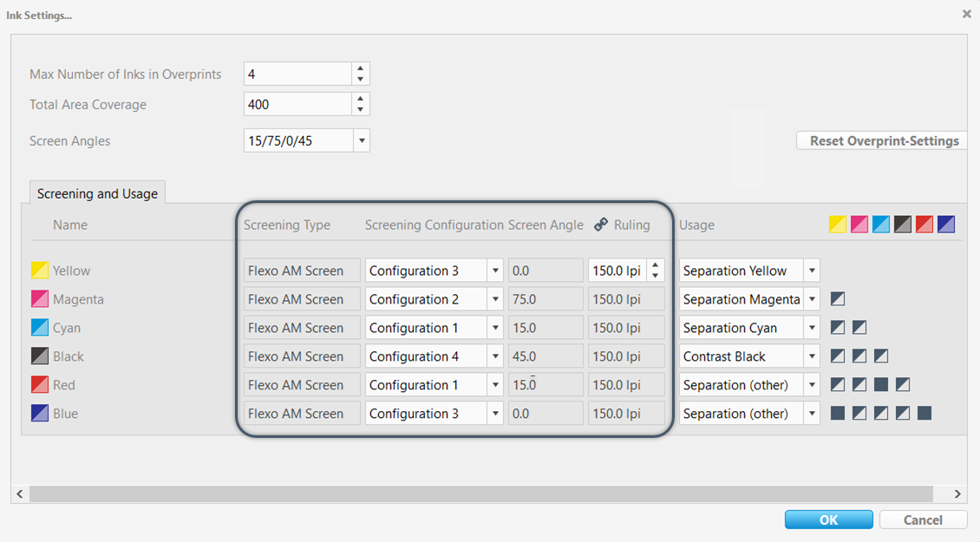Select the Yellow ink icon in the Name column
Screen dimensions: 980x542
click(39, 270)
